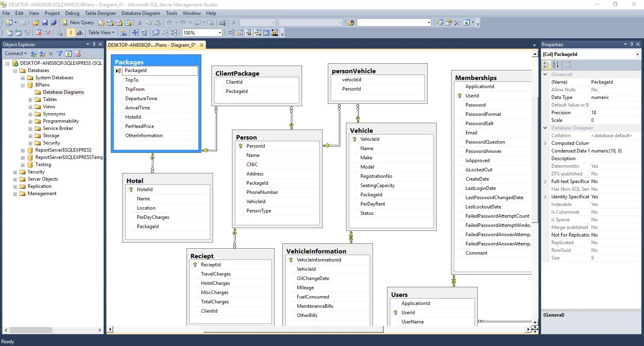Click the Disconnect icon in Object Explorer
The width and height of the screenshot is (644, 346).
42,54
